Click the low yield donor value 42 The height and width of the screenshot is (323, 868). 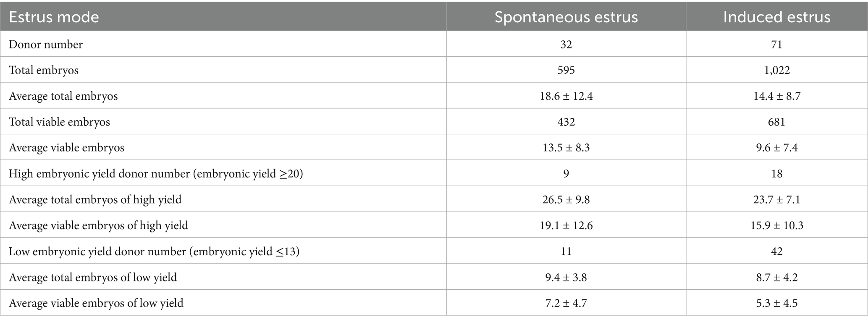click(x=776, y=252)
